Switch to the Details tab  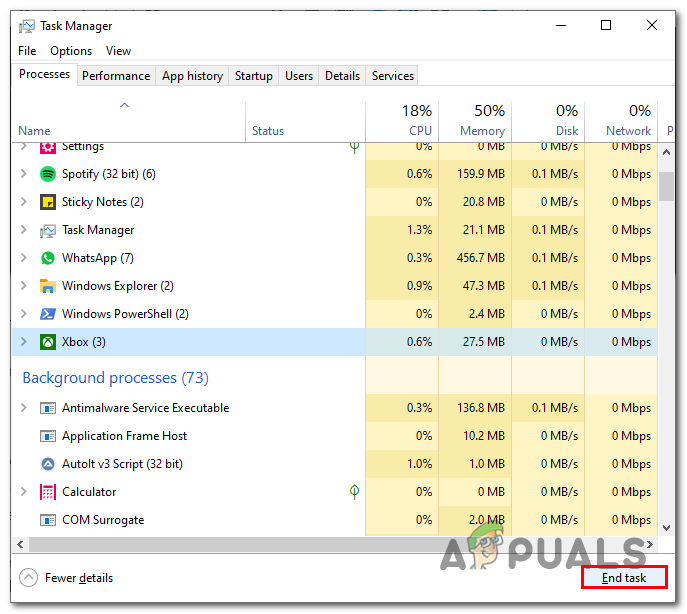(342, 76)
